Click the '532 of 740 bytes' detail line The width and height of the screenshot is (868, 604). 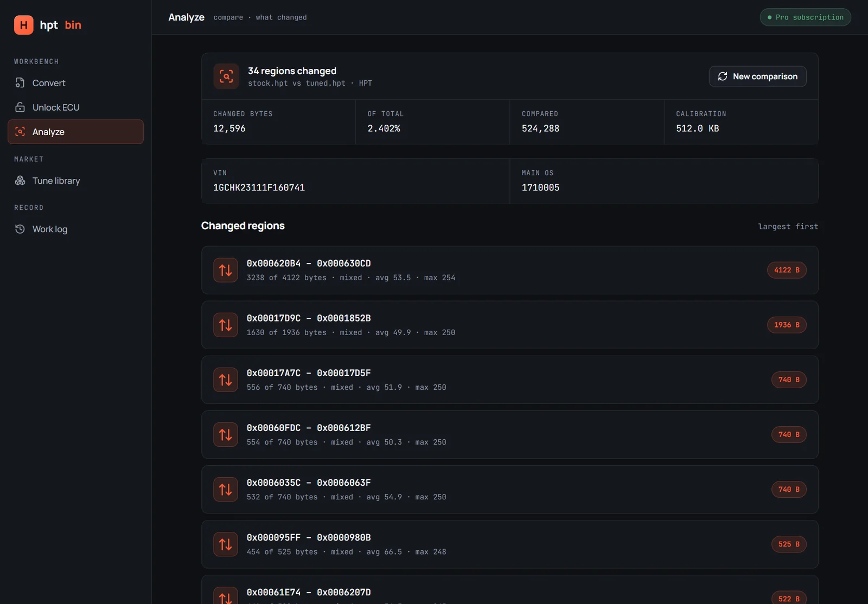click(x=347, y=497)
